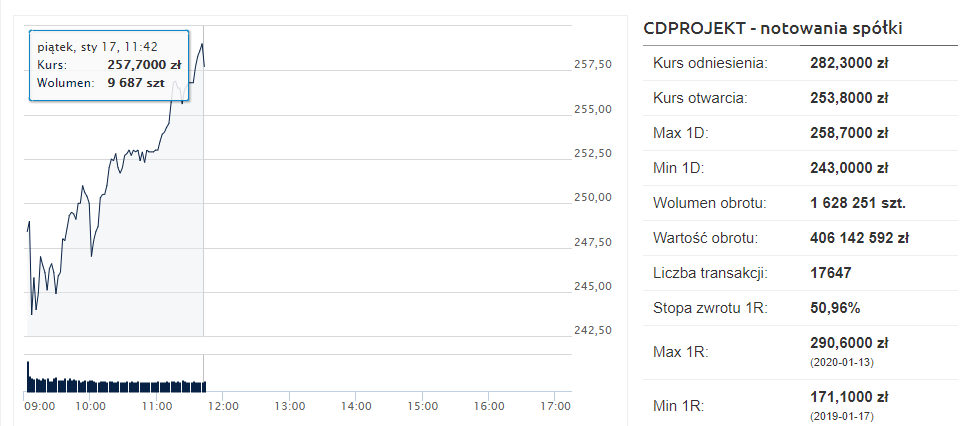966x426 pixels.
Task: Select the Wartość obrotu row label
Action: tap(705, 238)
